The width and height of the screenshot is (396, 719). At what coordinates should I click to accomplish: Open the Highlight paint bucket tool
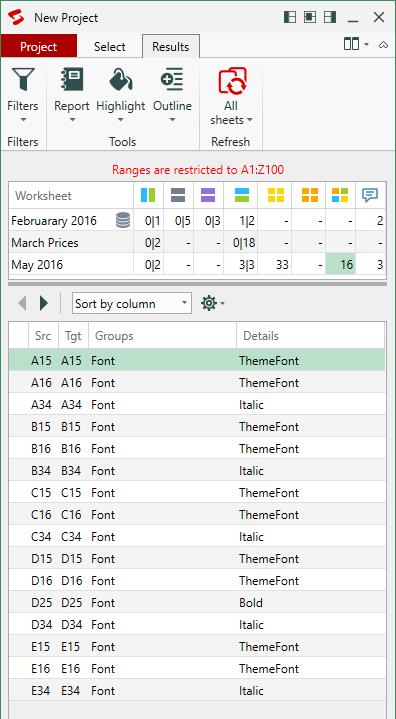pos(121,95)
